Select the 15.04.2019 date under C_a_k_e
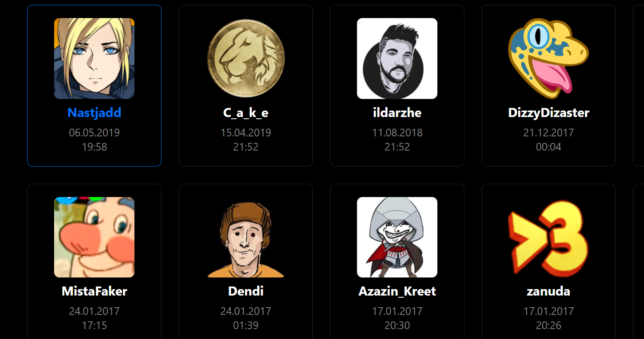The height and width of the screenshot is (339, 644). (246, 133)
